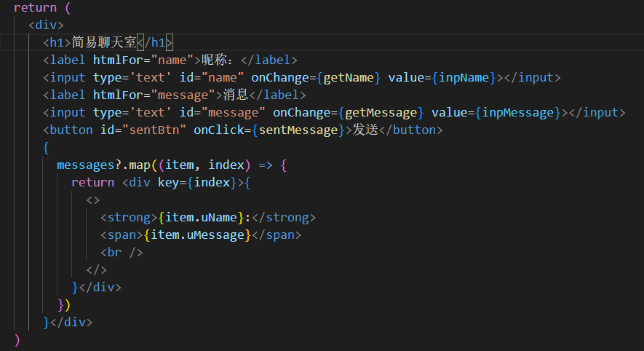Screen dimensions: 644x351
Task: Click the messages?.map call
Action: point(103,165)
